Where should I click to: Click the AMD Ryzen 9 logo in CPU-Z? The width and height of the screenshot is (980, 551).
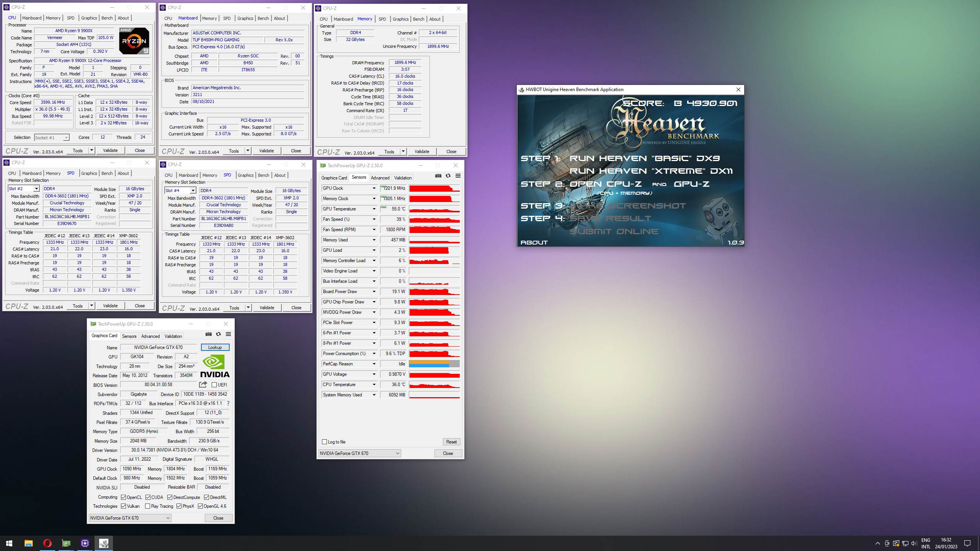click(x=134, y=41)
